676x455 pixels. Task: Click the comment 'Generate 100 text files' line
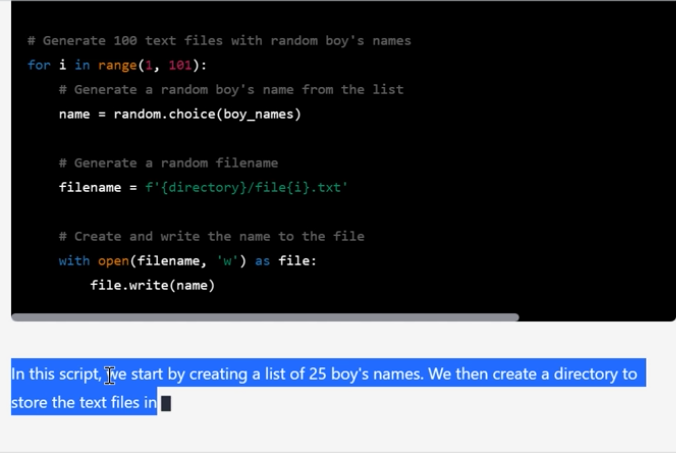click(x=219, y=41)
